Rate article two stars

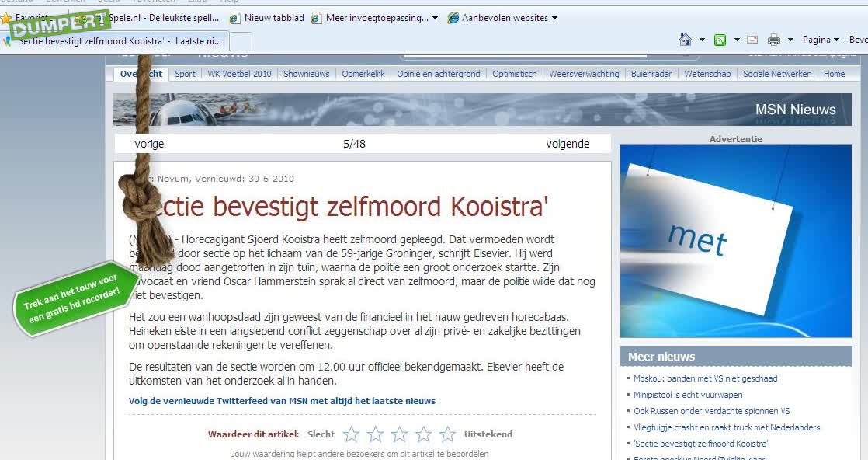pyautogui.click(x=375, y=434)
